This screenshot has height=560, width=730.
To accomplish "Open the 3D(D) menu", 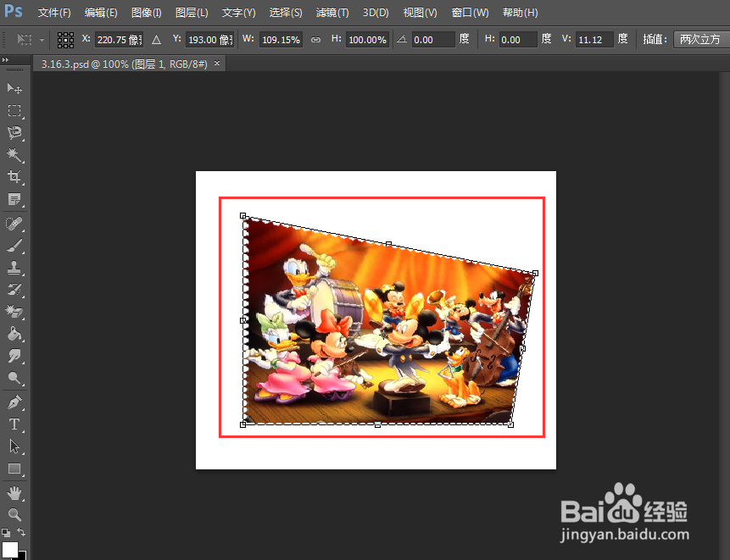I will (x=376, y=13).
